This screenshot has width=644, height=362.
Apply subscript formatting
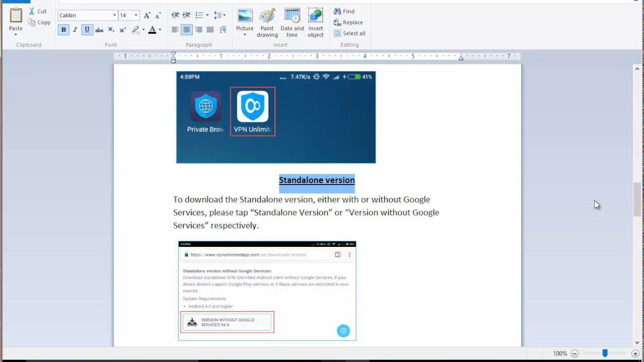pos(111,30)
